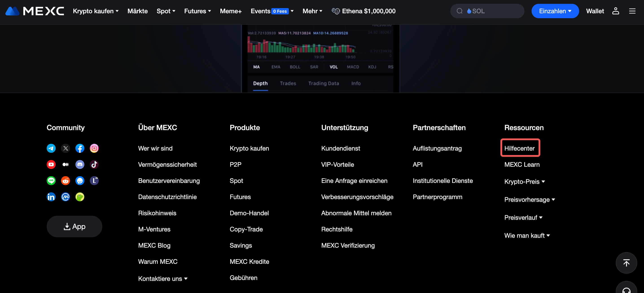Visit the Facebook community icon

coord(80,148)
